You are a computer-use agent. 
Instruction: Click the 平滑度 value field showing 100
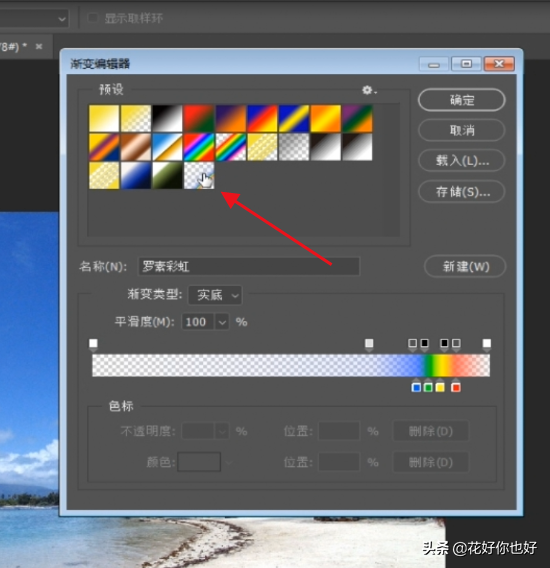(198, 322)
